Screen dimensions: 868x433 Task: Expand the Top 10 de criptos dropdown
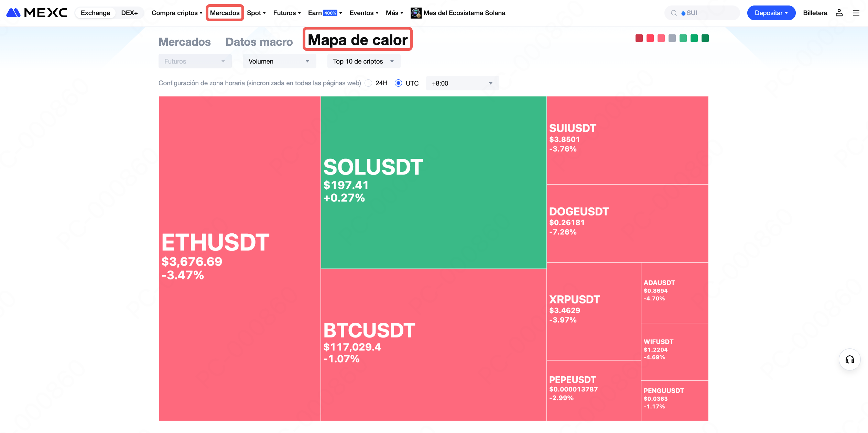(364, 61)
